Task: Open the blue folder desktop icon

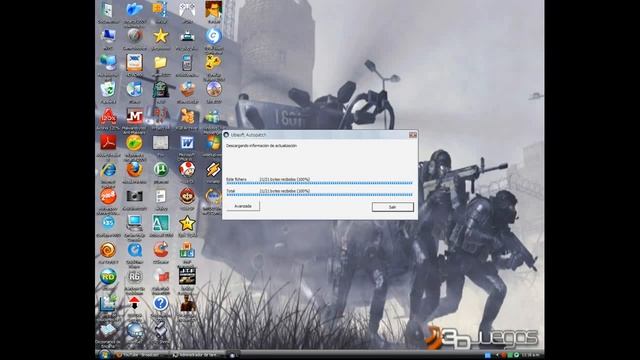Action: click(134, 9)
